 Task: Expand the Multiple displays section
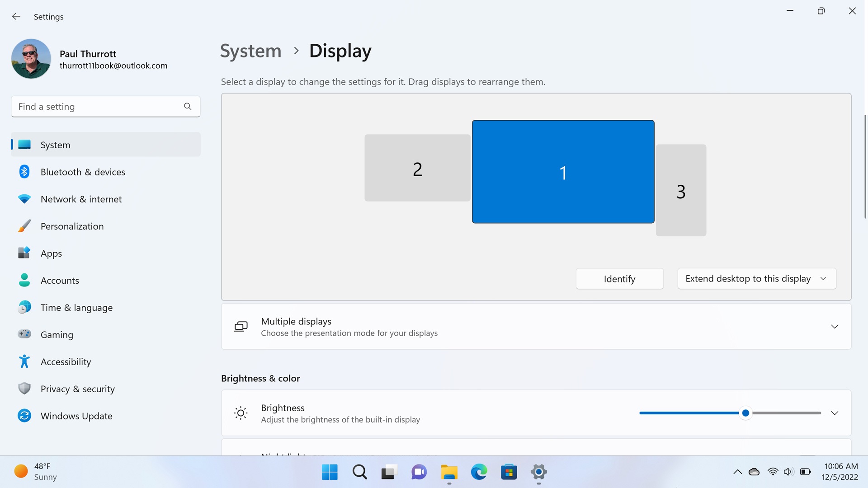[834, 327]
